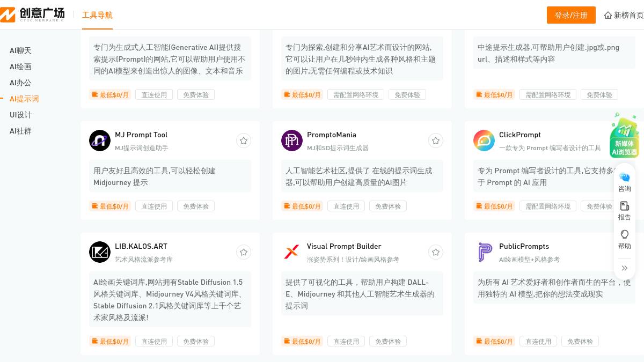
Task: Select AI办公 in the sidebar
Action: coord(20,83)
